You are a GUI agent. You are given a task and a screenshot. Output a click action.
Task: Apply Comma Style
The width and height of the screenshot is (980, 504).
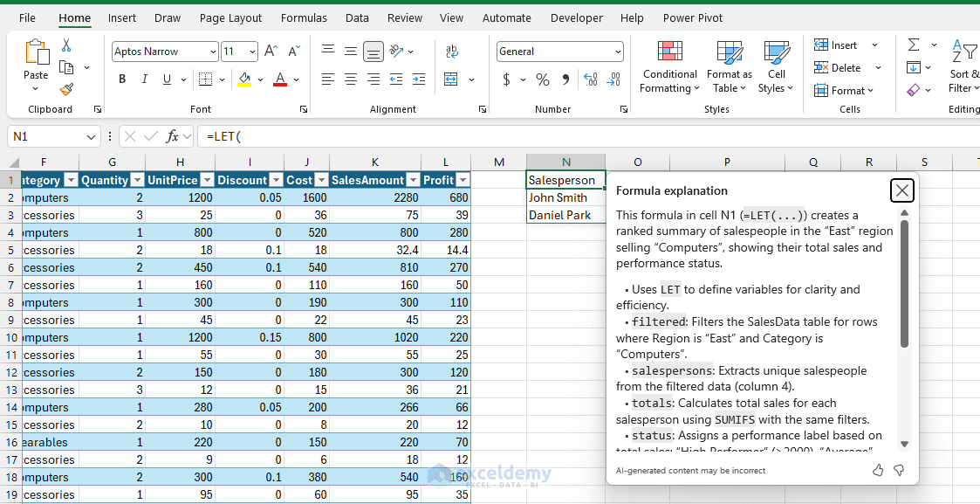(x=565, y=79)
